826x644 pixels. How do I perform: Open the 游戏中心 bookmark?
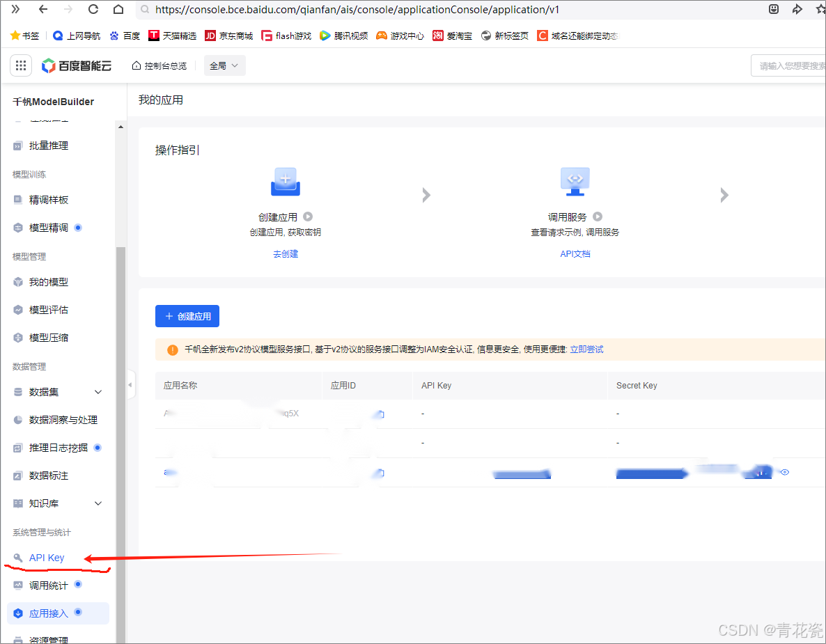pos(400,36)
